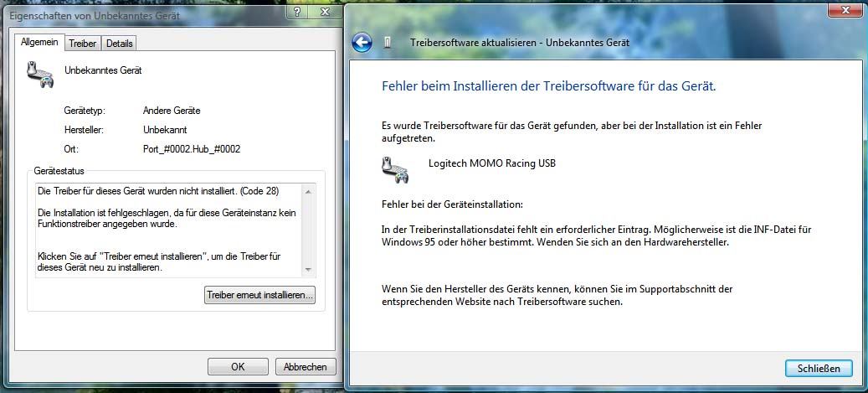
Task: Click the blue back arrow in driver wizard
Action: tap(362, 42)
